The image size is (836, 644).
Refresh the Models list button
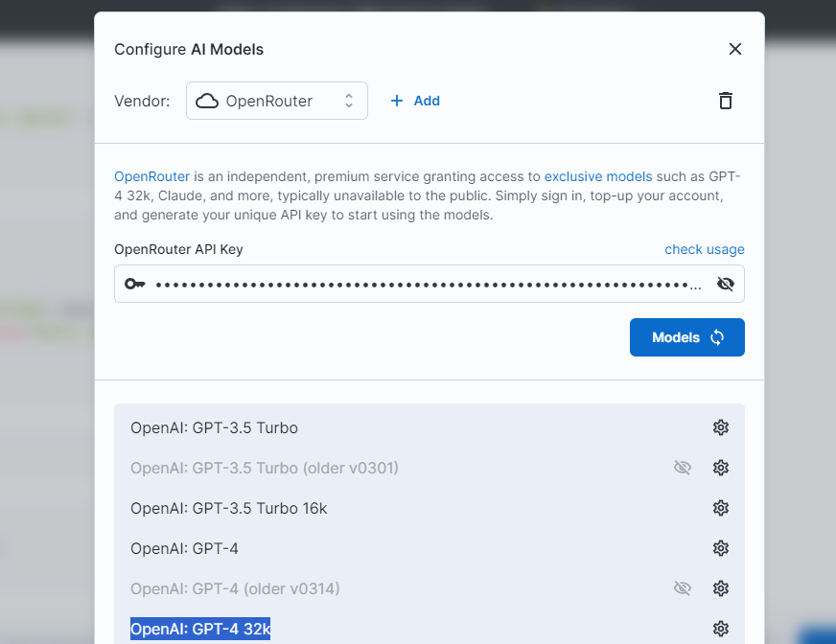(x=687, y=337)
